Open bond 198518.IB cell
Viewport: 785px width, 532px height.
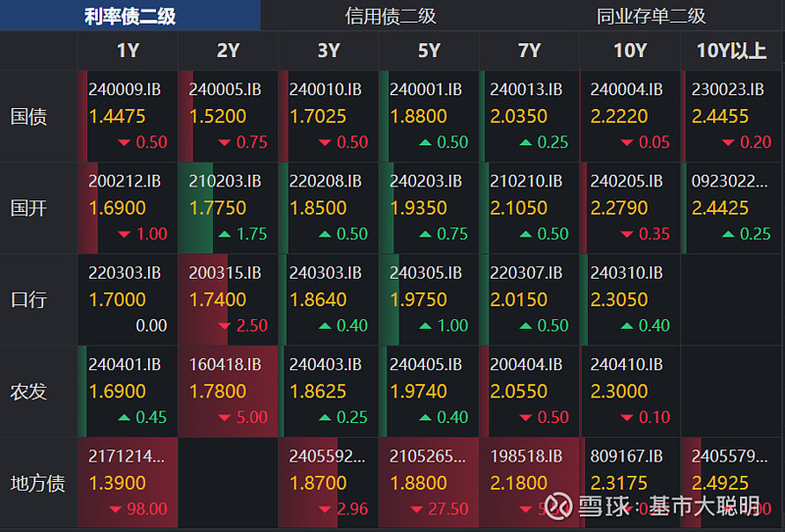[x=529, y=483]
